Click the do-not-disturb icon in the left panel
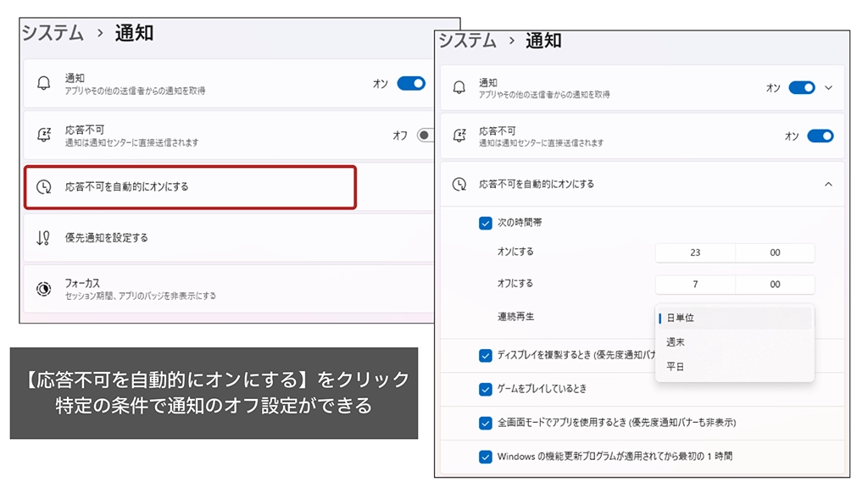 44,135
